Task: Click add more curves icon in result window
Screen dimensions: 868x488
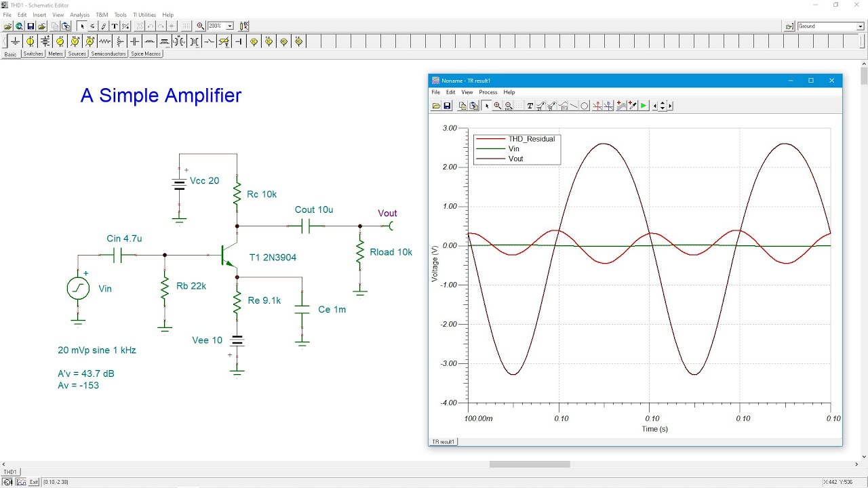Action: (x=620, y=106)
